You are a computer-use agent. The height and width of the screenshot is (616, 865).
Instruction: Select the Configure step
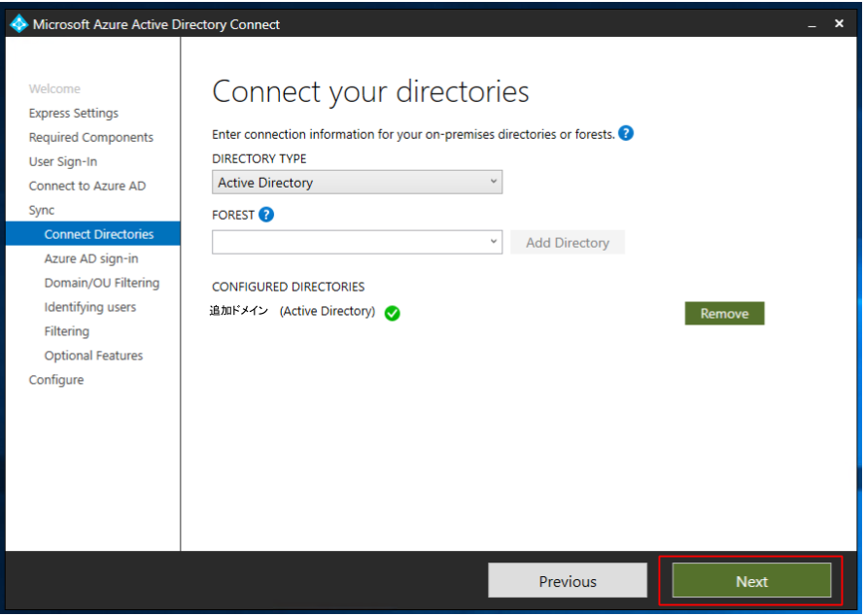point(56,380)
